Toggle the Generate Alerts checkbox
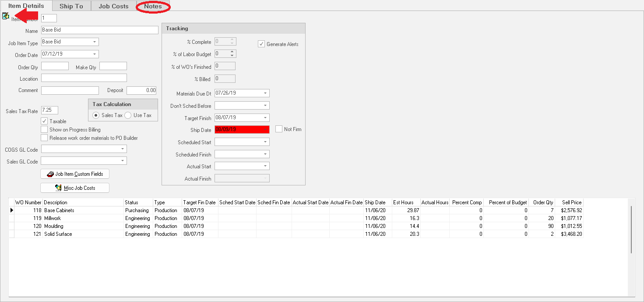The height and width of the screenshot is (302, 644). pos(261,44)
